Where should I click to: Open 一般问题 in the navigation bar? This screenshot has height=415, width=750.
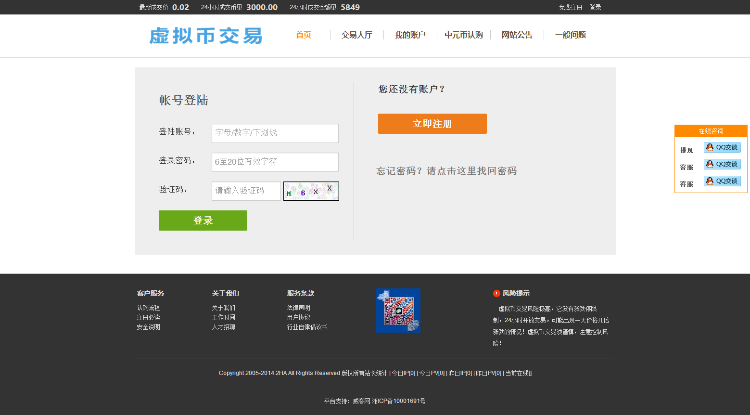(x=570, y=35)
